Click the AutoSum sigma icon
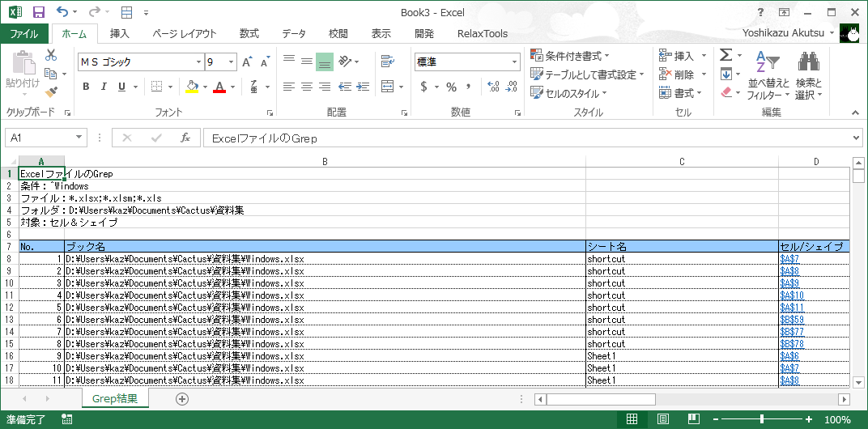The width and height of the screenshot is (868, 429). tap(725, 55)
